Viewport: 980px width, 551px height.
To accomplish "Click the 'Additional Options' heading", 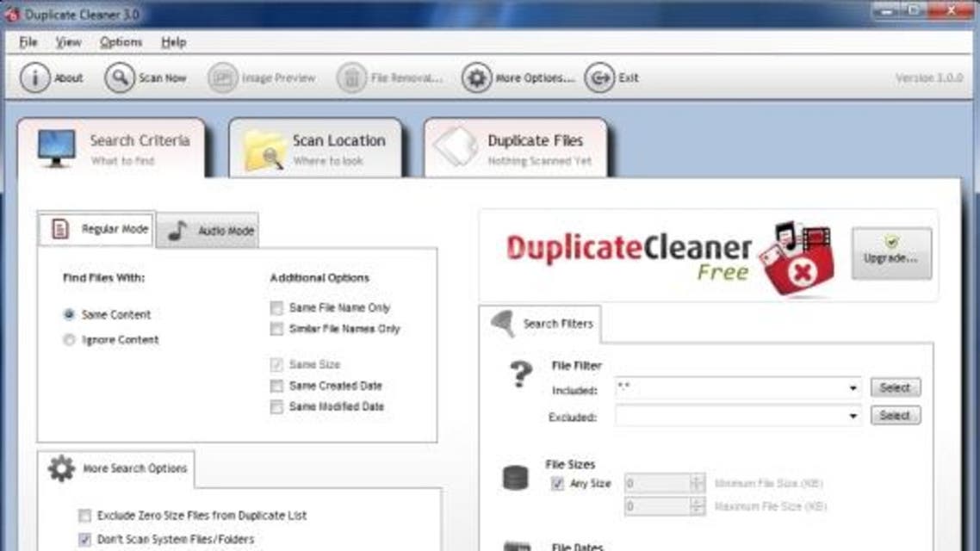I will tap(319, 277).
